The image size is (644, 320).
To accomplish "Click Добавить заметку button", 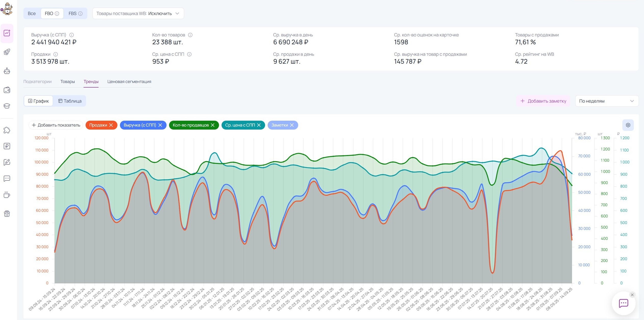I will tap(543, 101).
